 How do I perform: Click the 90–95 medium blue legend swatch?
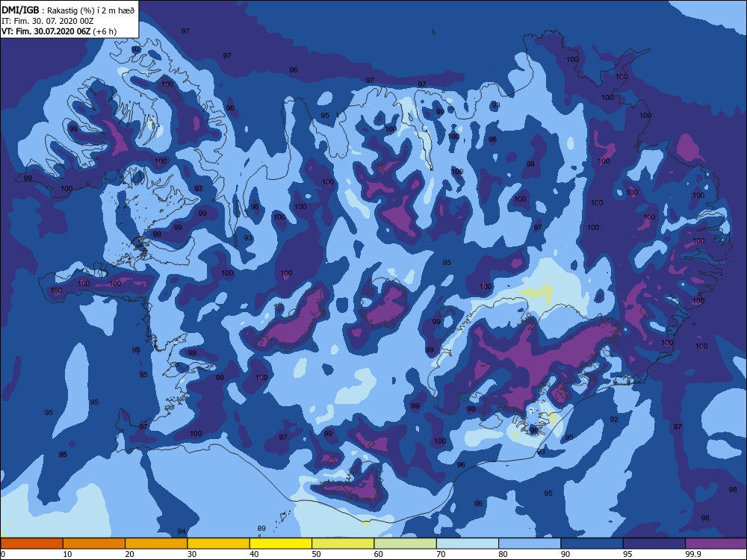coord(592,544)
